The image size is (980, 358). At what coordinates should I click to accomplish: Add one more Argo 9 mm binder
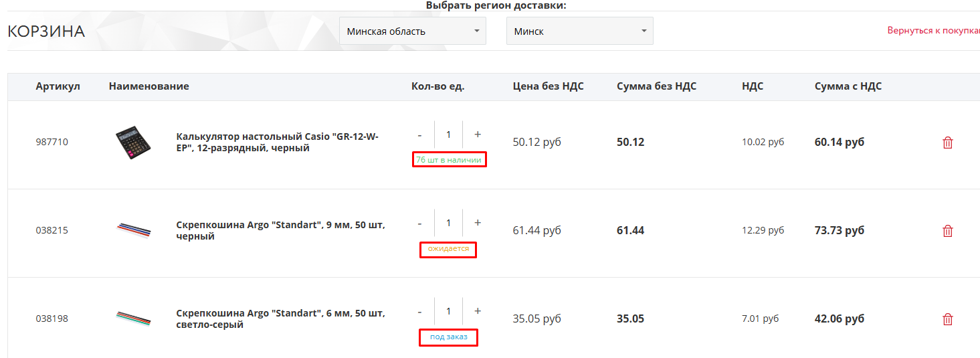pos(478,223)
